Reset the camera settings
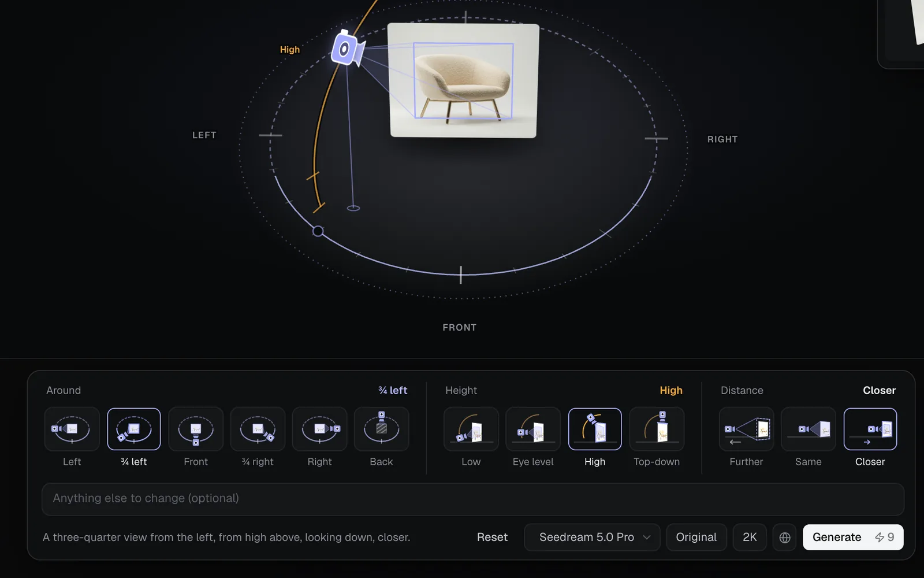 coord(492,538)
